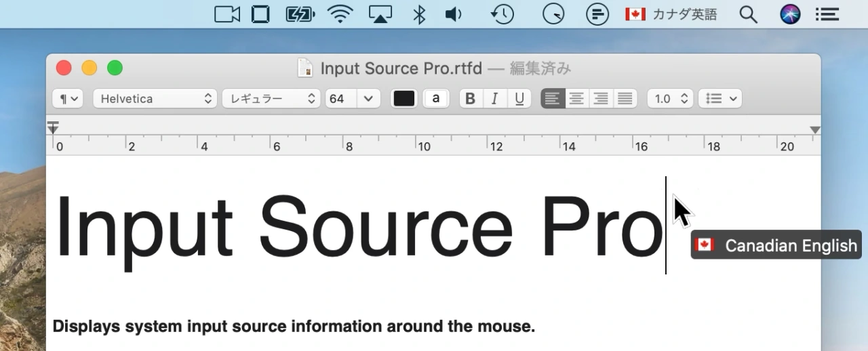Open Time Machine menu bar icon
The height and width of the screenshot is (351, 868).
[x=502, y=14]
